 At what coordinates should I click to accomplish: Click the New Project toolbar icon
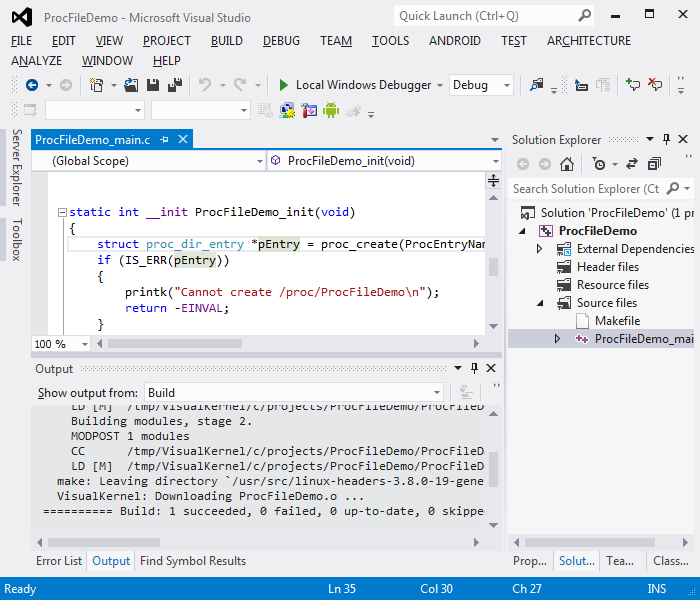click(x=96, y=85)
